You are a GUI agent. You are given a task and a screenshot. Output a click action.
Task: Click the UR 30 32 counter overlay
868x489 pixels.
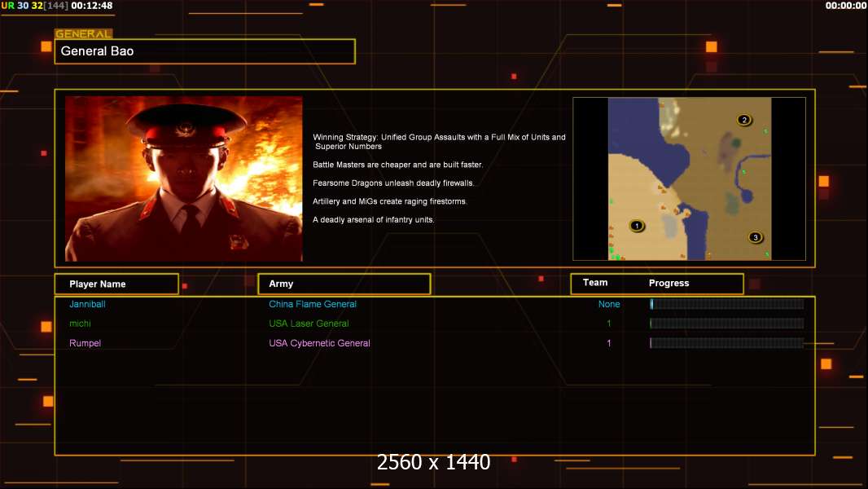pos(34,6)
